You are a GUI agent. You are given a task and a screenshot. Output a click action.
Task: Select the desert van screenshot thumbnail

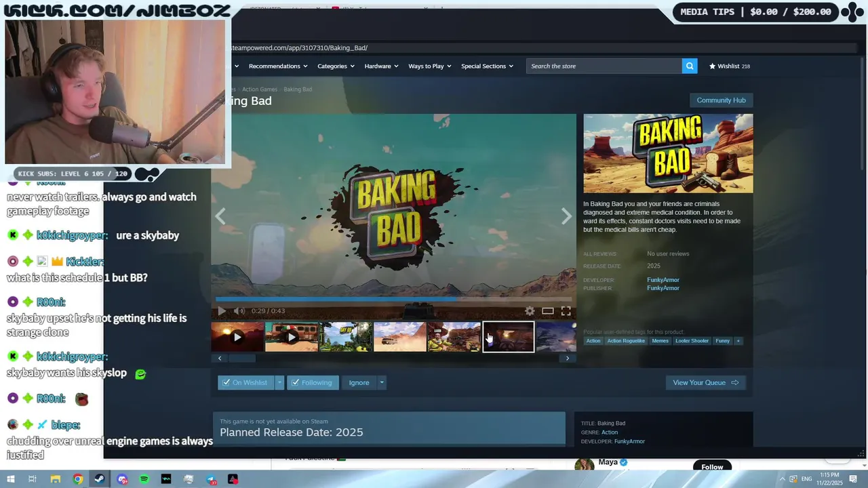[400, 337]
